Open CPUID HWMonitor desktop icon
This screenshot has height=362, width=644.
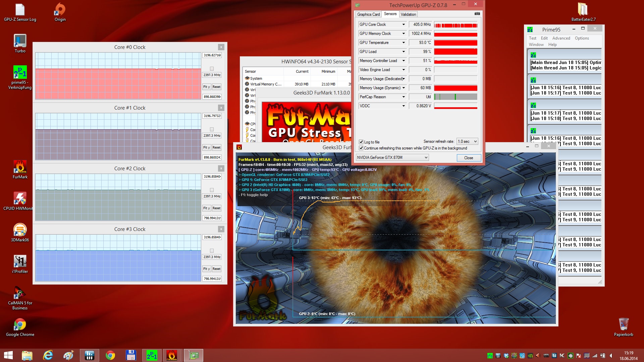pos(20,201)
